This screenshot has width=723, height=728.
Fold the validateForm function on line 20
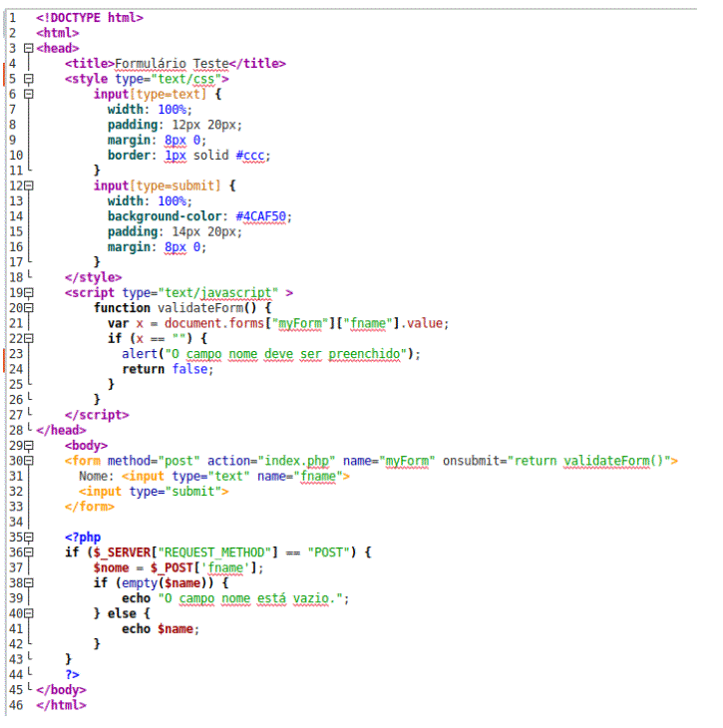pos(28,308)
